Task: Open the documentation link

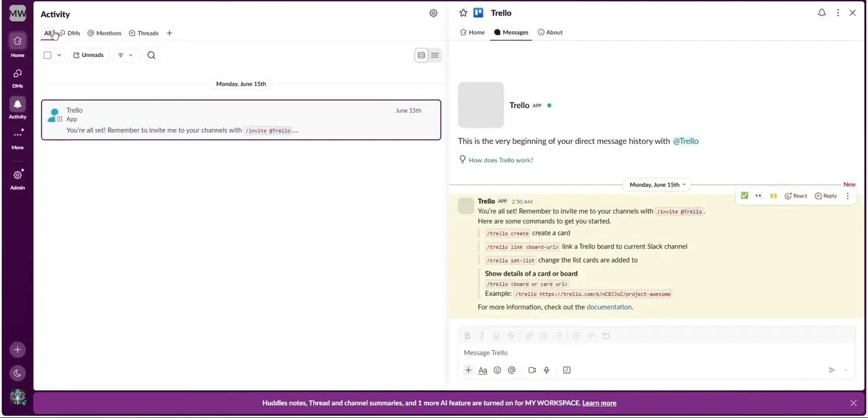Action: click(609, 307)
